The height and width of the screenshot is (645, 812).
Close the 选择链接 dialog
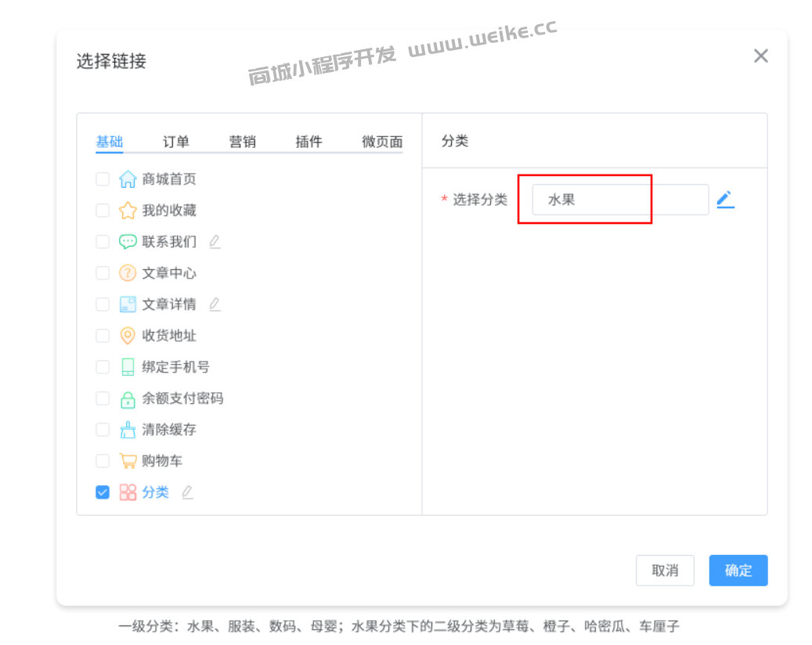pyautogui.click(x=761, y=56)
